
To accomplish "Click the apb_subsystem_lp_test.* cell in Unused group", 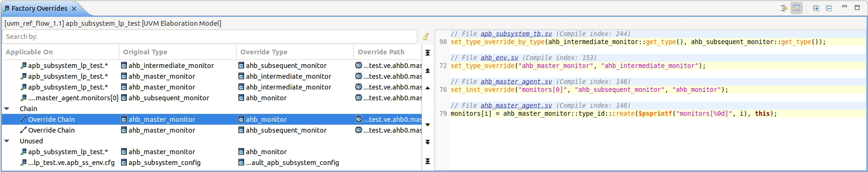I will (68, 152).
